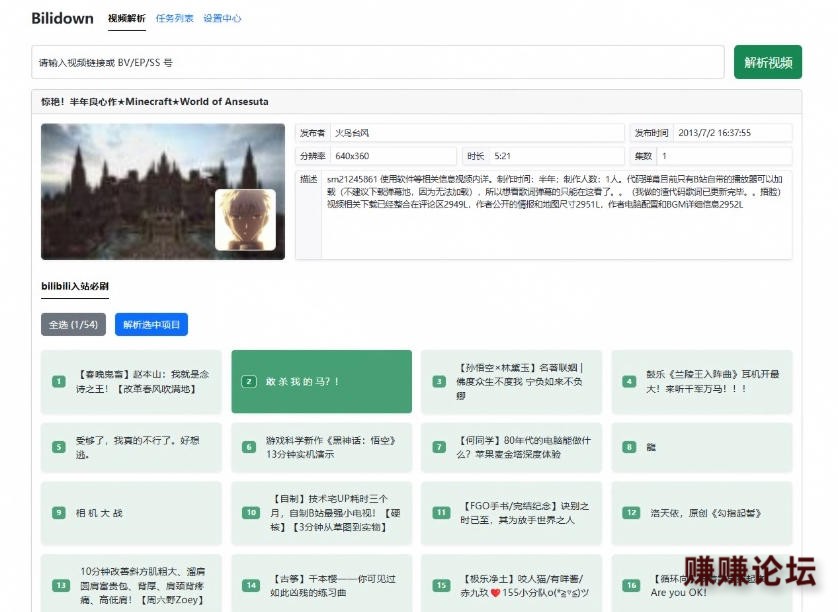Select card 9 相机大战
The image size is (838, 612).
[x=131, y=513]
